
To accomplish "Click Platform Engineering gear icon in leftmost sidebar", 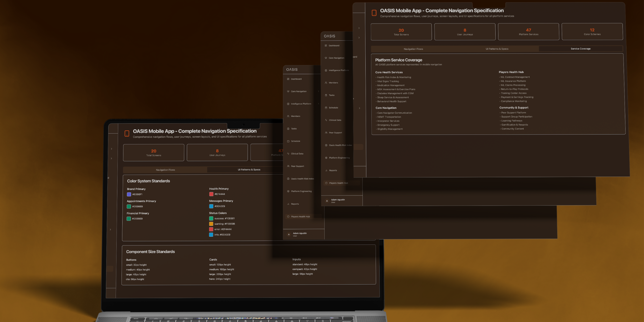I will (x=288, y=192).
